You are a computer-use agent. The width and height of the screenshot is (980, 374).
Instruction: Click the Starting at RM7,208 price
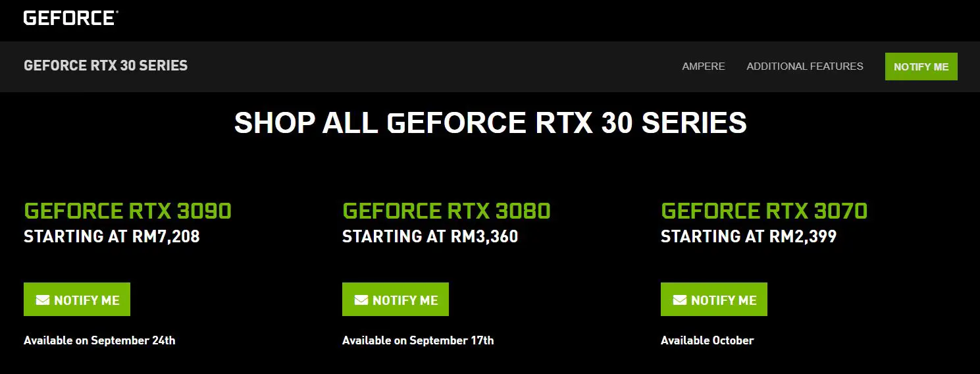click(112, 236)
